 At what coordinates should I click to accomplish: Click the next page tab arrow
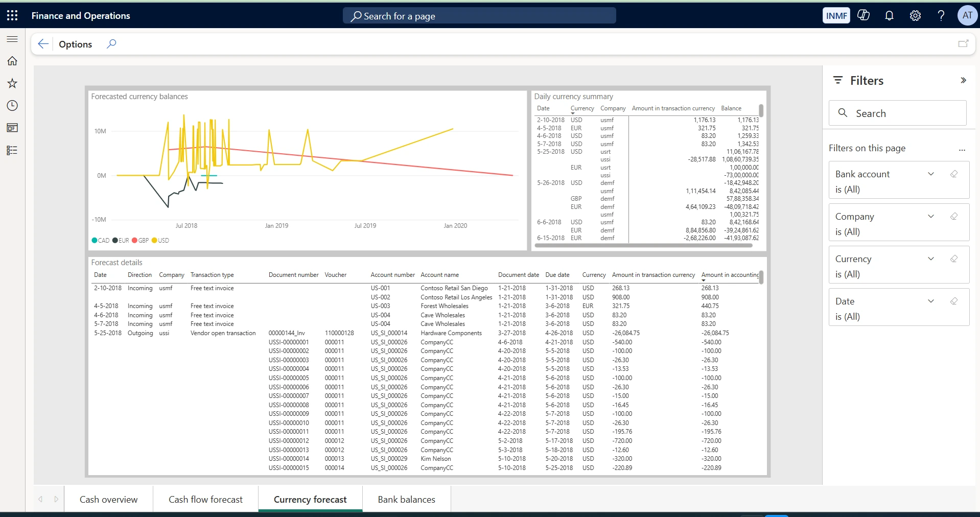[x=56, y=499]
